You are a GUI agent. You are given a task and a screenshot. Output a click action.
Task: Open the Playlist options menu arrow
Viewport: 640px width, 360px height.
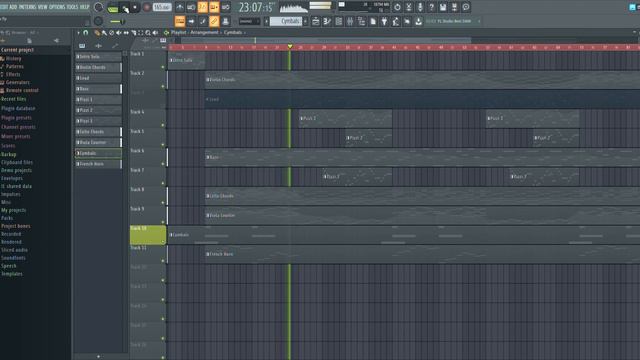pos(78,33)
